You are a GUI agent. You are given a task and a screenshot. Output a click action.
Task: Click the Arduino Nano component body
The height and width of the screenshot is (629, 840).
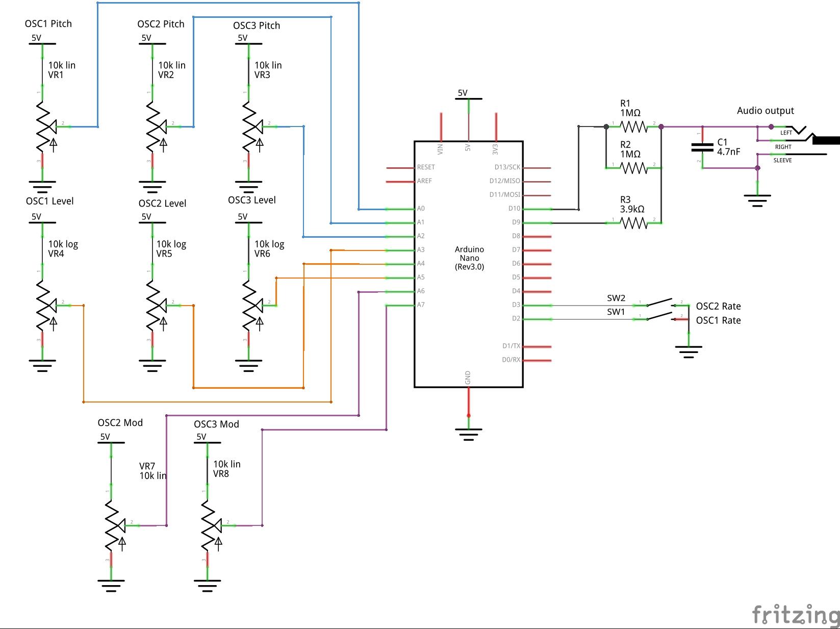coord(468,258)
